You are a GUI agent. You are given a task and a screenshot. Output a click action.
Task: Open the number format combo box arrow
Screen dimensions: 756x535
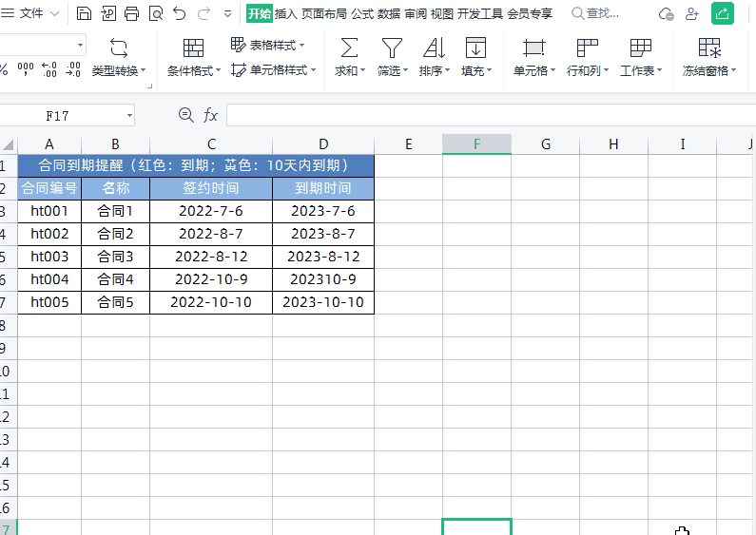tap(80, 46)
